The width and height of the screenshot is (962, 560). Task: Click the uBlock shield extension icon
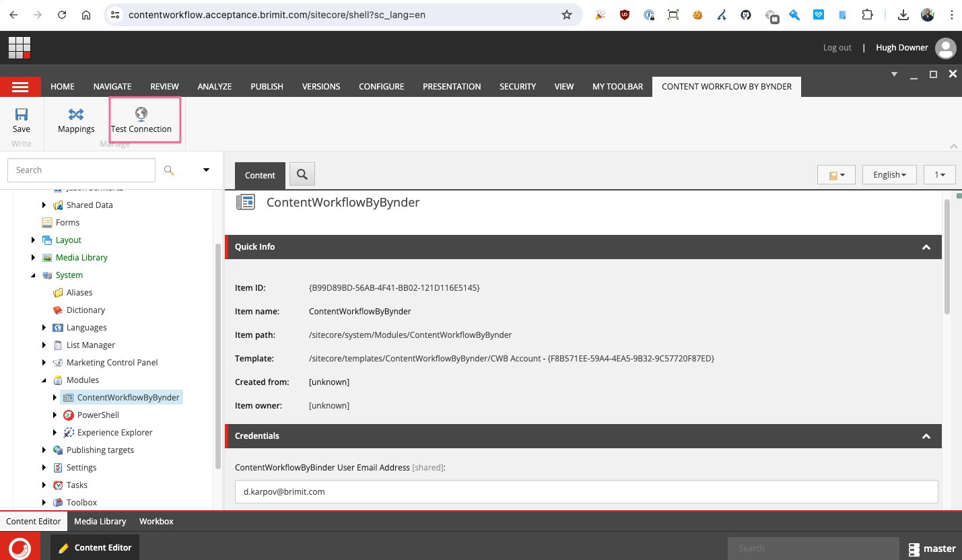tap(625, 15)
